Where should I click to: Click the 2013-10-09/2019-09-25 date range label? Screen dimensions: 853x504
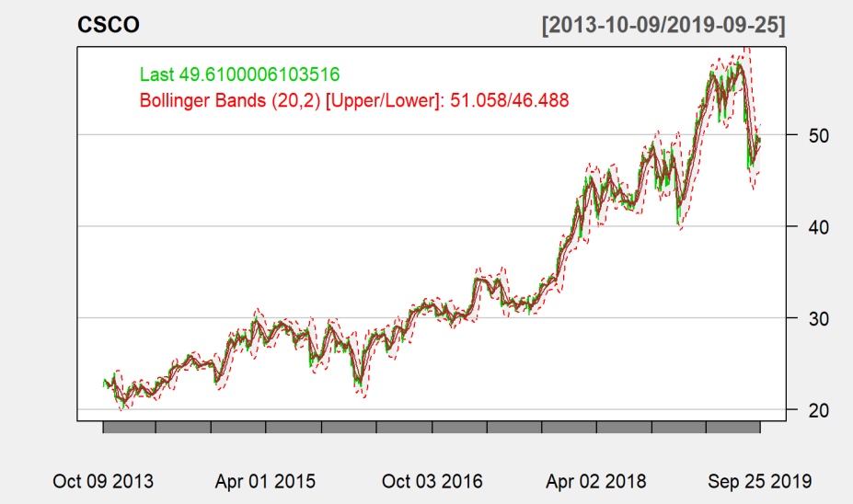(664, 26)
